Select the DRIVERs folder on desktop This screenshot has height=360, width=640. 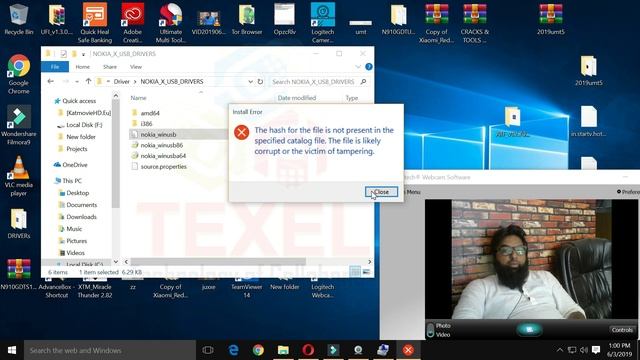[18, 223]
